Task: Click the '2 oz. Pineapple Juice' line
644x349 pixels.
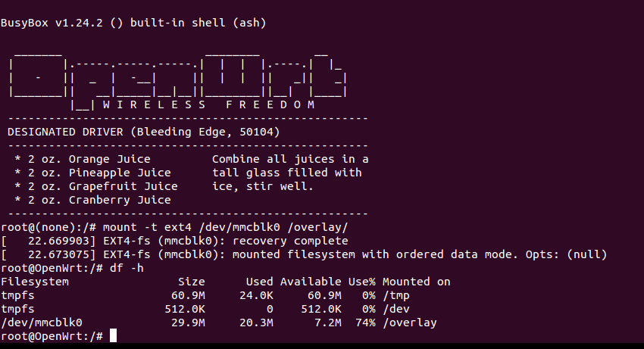Action: pyautogui.click(x=93, y=173)
